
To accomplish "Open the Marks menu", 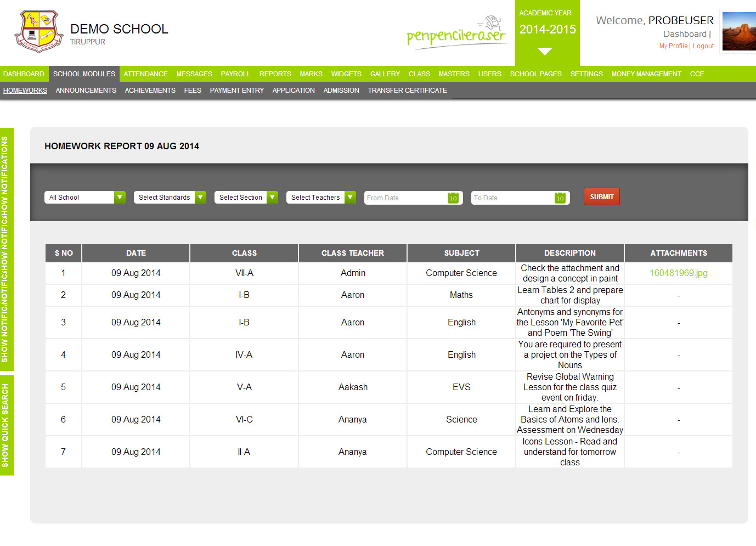I will [311, 74].
